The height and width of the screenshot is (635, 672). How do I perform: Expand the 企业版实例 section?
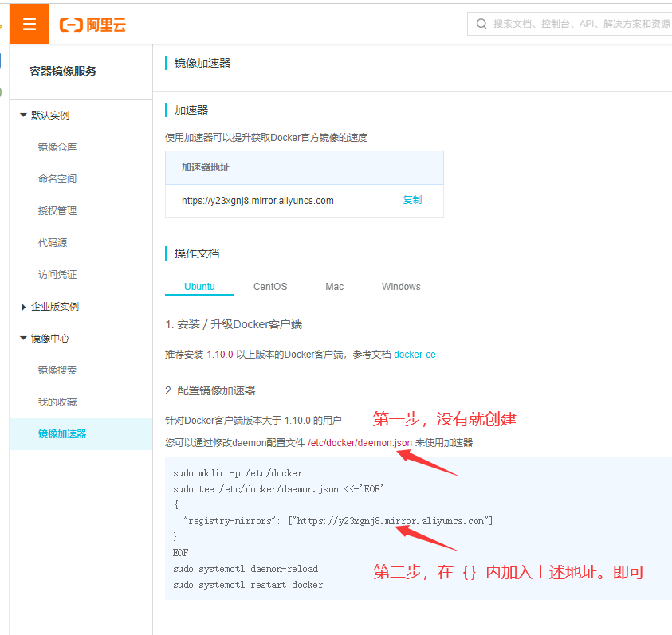pos(23,307)
